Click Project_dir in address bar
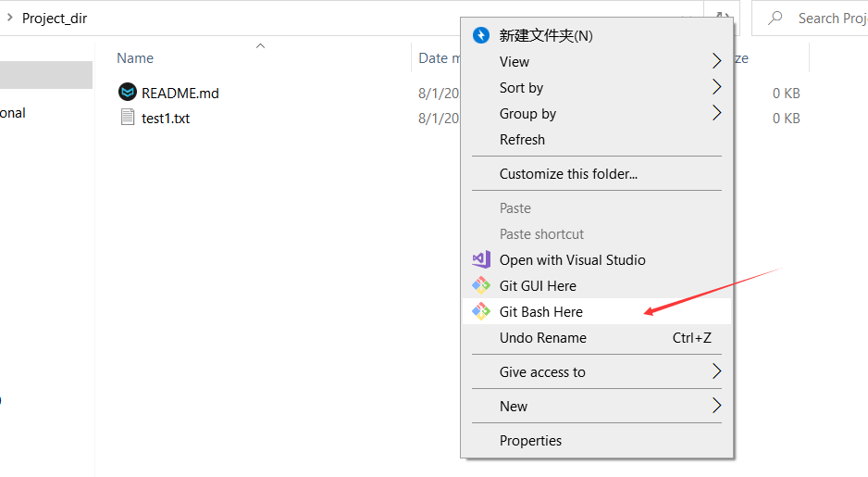Image resolution: width=868 pixels, height=477 pixels. 55,19
